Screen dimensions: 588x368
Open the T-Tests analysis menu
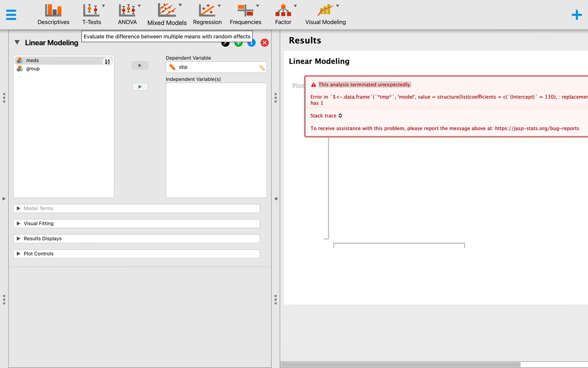[91, 14]
